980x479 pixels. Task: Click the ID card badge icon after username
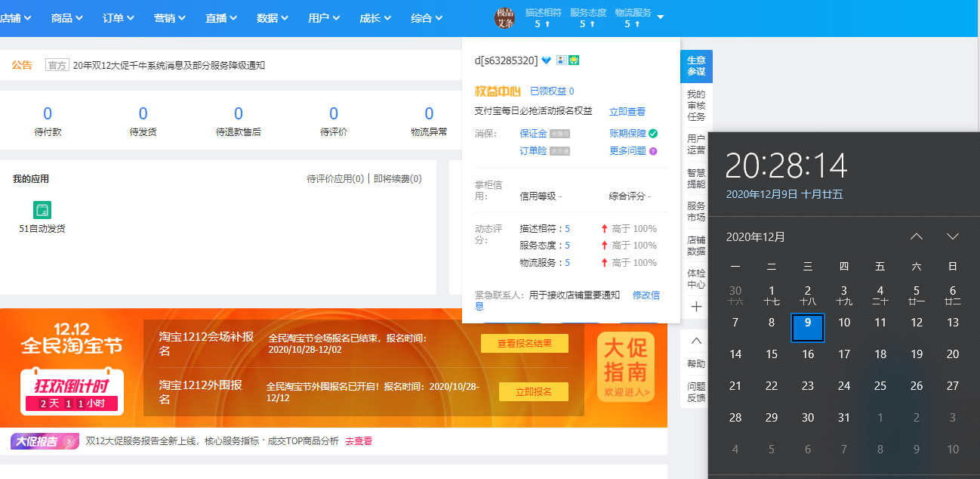click(561, 60)
